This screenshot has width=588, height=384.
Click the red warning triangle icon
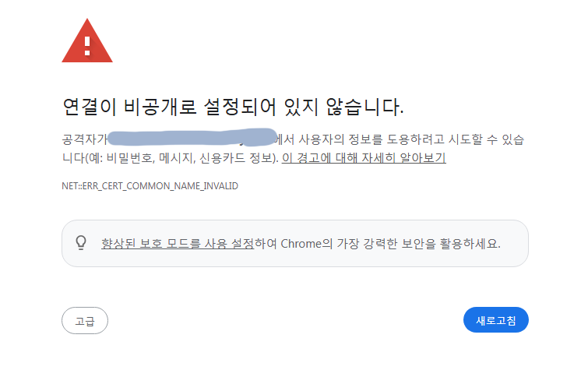click(87, 41)
